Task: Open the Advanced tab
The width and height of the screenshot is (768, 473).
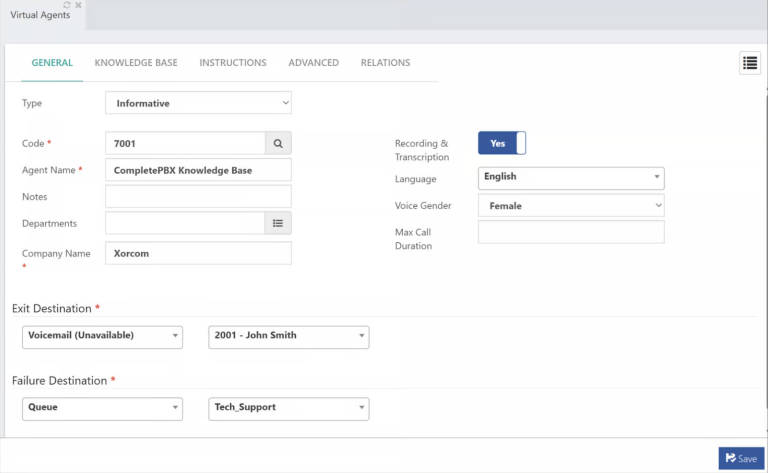Action: tap(313, 63)
